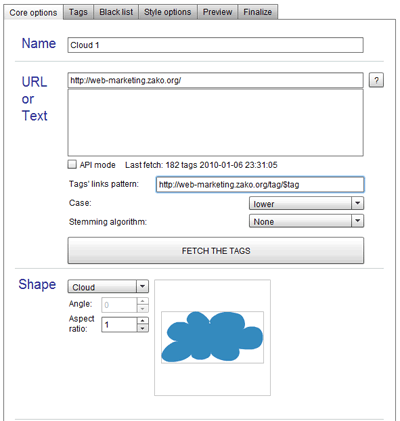This screenshot has height=421, width=400.
Task: Click the Name field containing Cloud 1
Action: 215,45
